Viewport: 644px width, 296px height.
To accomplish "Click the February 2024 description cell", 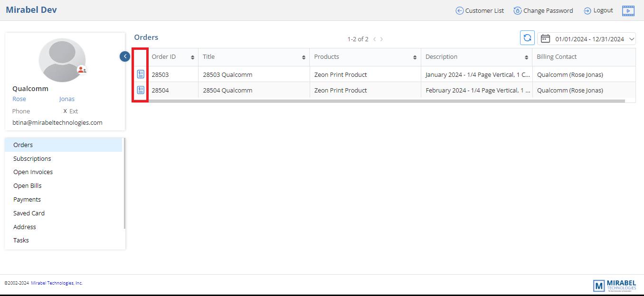I will tap(478, 90).
